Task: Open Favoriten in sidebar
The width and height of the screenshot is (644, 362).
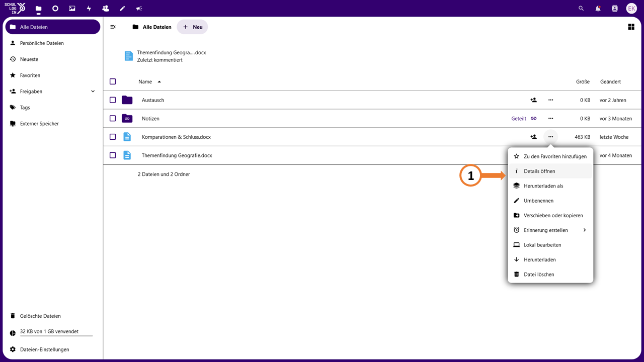Action: (53, 75)
